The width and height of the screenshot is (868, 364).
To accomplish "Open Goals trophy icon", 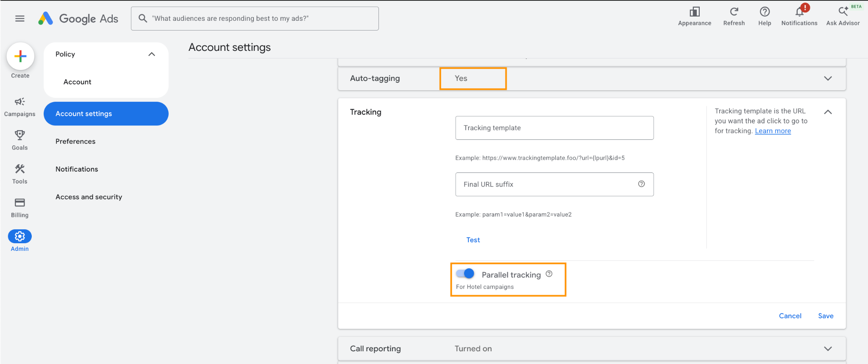I will [x=19, y=135].
